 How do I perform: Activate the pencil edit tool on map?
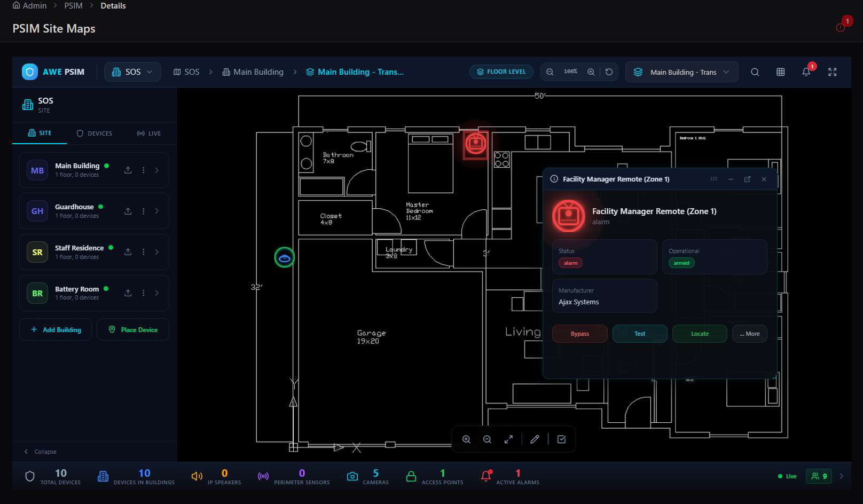click(535, 439)
